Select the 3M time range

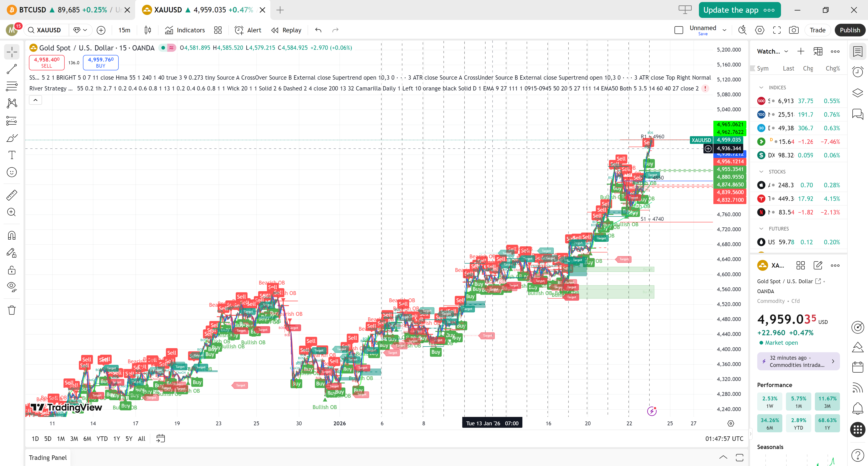tap(74, 439)
